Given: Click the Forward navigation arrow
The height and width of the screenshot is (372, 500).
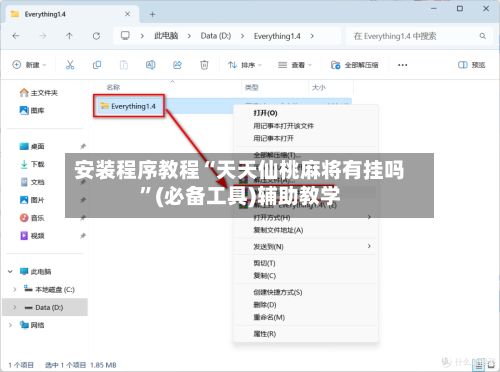Looking at the screenshot, I should pyautogui.click(x=43, y=36).
